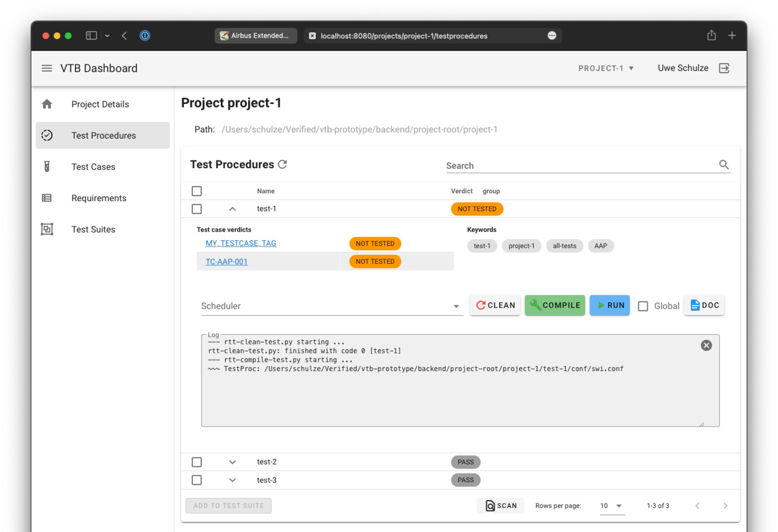
Task: Open Test Suites in sidebar
Action: pos(103,229)
